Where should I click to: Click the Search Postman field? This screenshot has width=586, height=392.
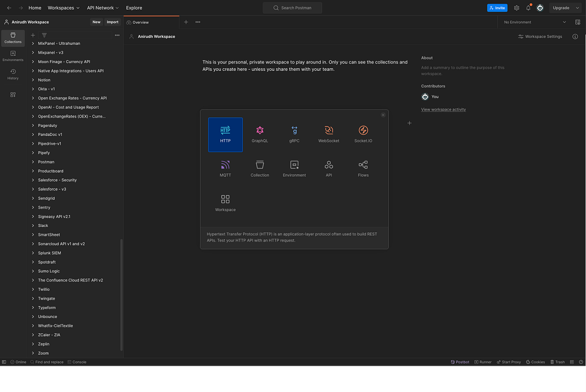click(292, 8)
